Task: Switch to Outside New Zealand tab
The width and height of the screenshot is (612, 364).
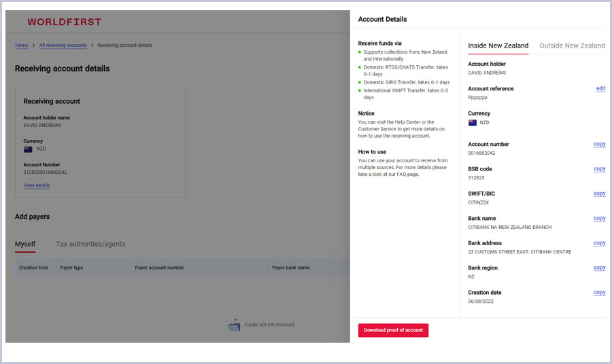Action: (571, 45)
